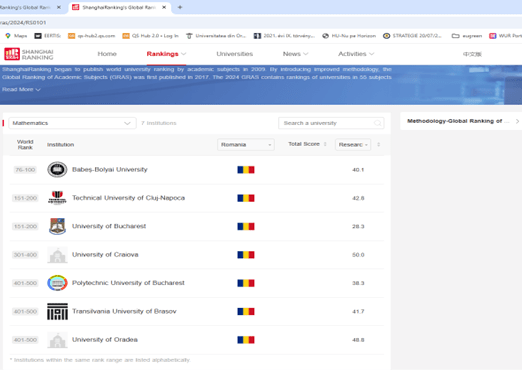Open a new browser tab
The width and height of the screenshot is (522, 370).
click(x=180, y=7)
